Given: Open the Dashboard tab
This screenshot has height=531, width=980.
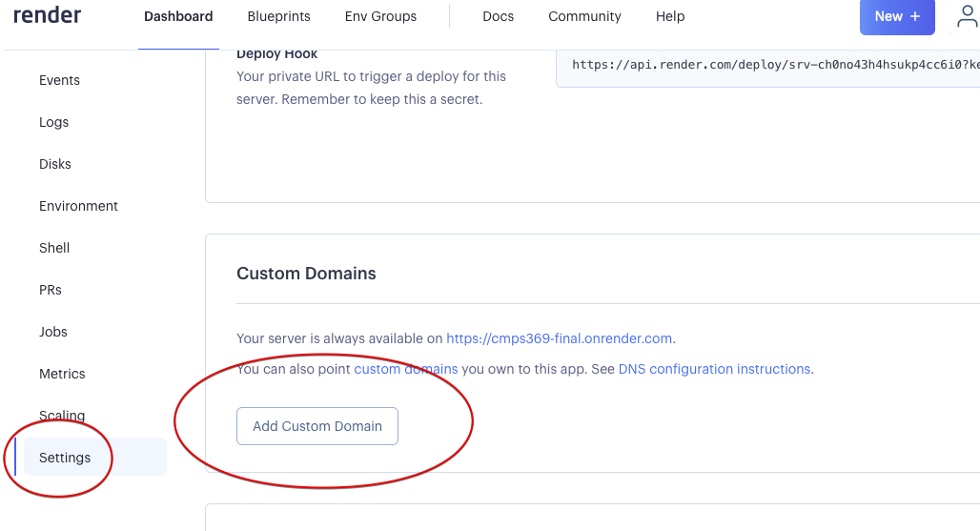Looking at the screenshot, I should (178, 16).
